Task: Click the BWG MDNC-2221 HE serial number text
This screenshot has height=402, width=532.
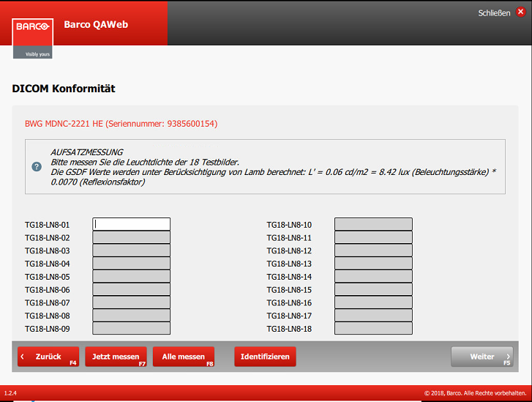Action: (121, 124)
